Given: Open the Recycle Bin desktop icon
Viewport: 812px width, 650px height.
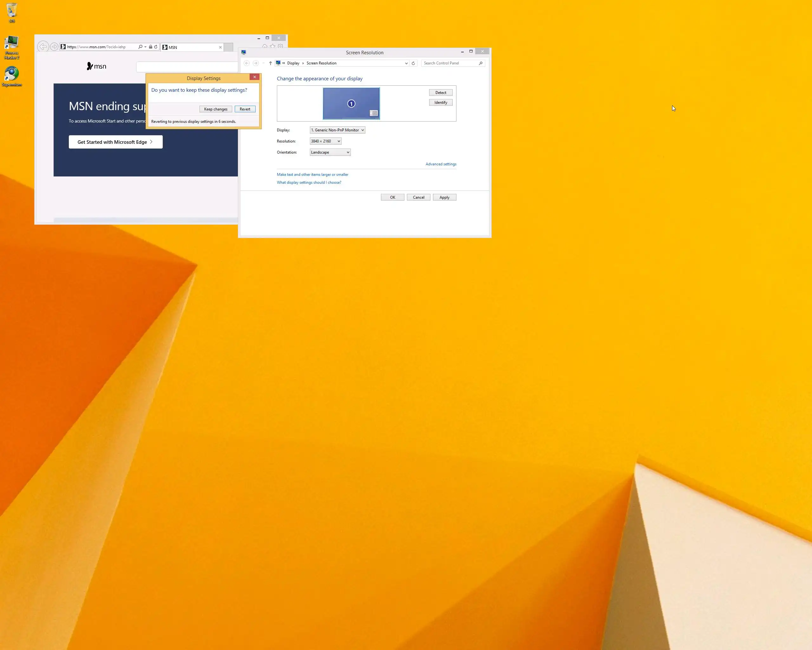Looking at the screenshot, I should (x=12, y=11).
